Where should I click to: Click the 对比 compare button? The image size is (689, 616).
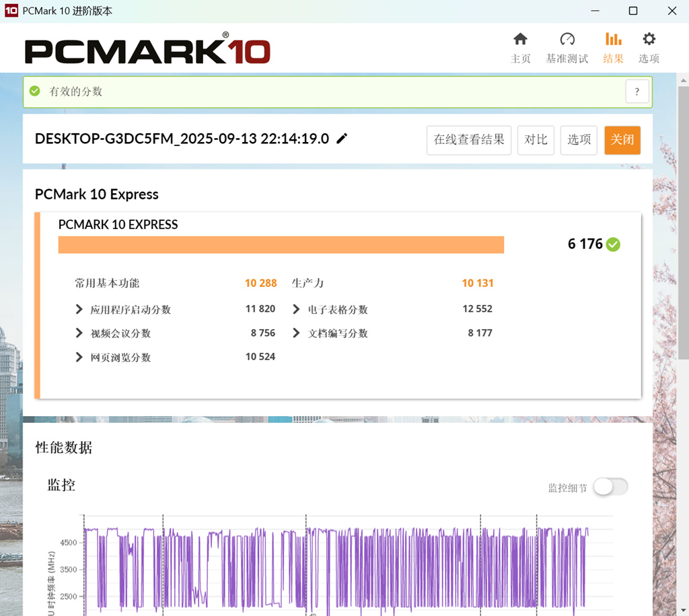(x=536, y=140)
